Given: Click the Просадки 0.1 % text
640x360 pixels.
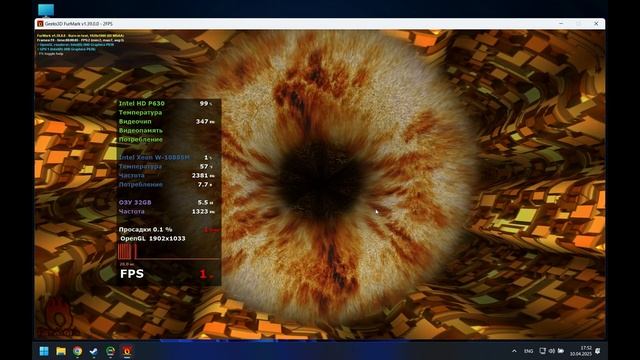Looking at the screenshot, I should pyautogui.click(x=145, y=229).
